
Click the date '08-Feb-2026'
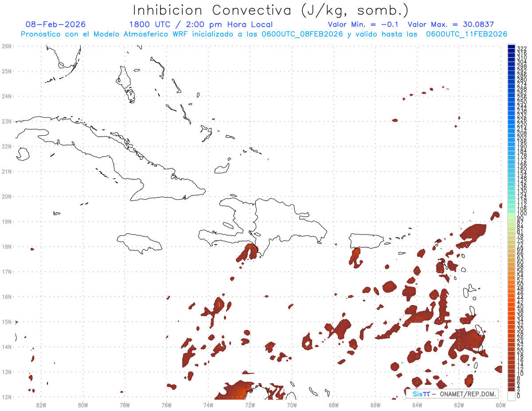click(x=56, y=24)
